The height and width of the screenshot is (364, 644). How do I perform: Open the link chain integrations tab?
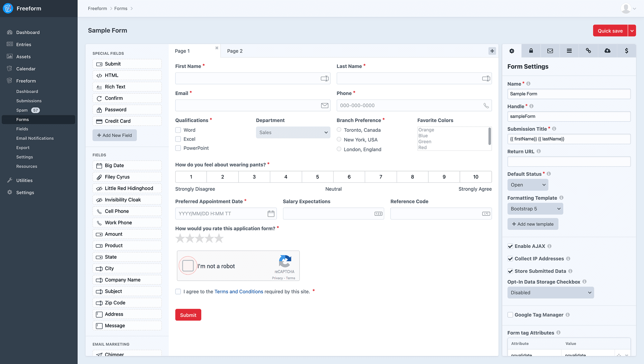[588, 51]
